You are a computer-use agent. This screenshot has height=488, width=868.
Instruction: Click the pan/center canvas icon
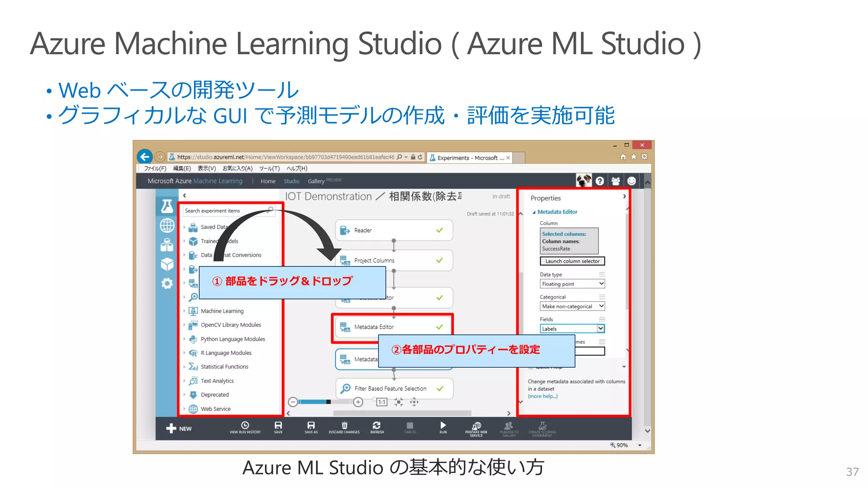[414, 402]
